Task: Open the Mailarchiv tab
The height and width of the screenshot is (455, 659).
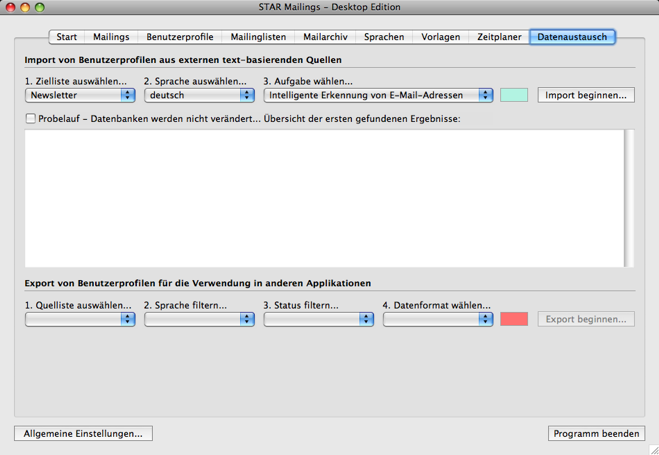Action: pos(325,37)
